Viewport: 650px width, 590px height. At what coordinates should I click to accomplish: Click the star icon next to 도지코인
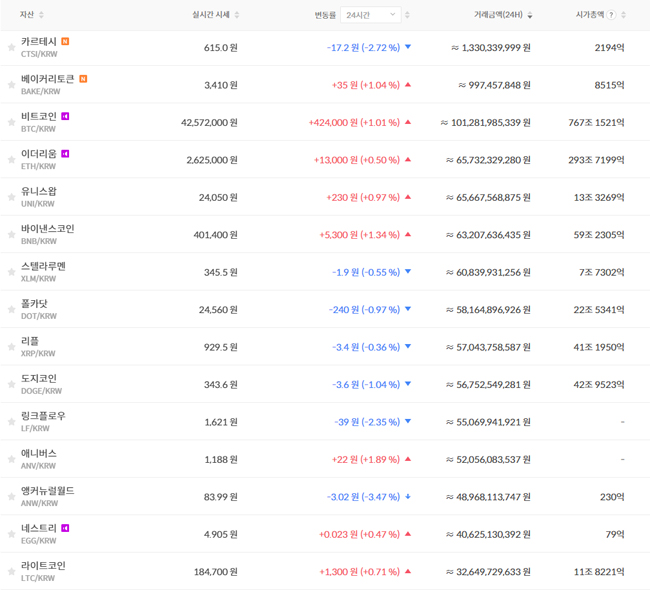[x=12, y=384]
